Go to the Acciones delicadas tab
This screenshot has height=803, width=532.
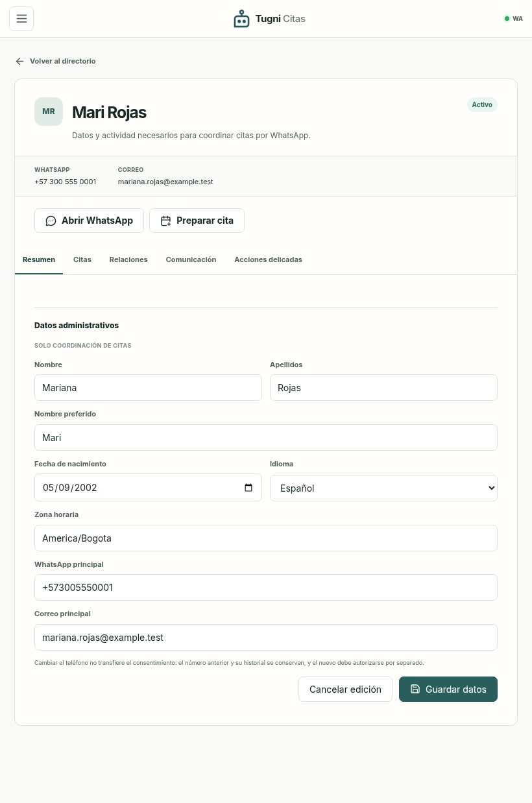[x=268, y=259]
